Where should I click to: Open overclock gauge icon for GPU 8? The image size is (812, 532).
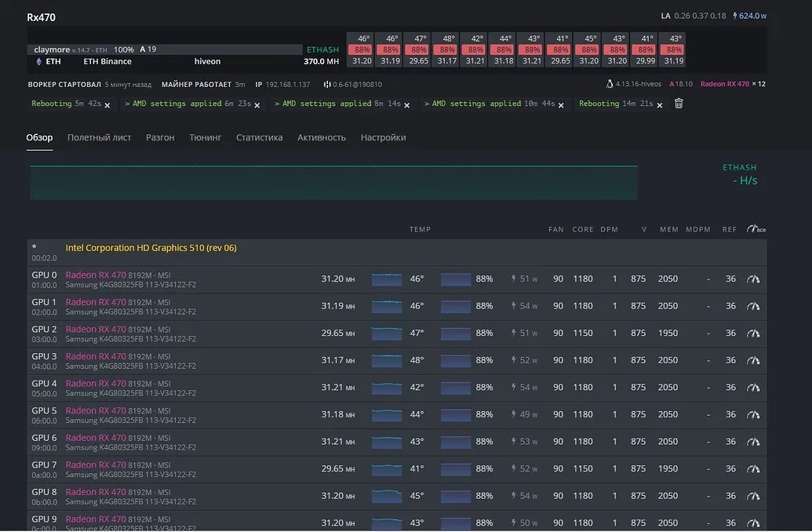point(753,496)
